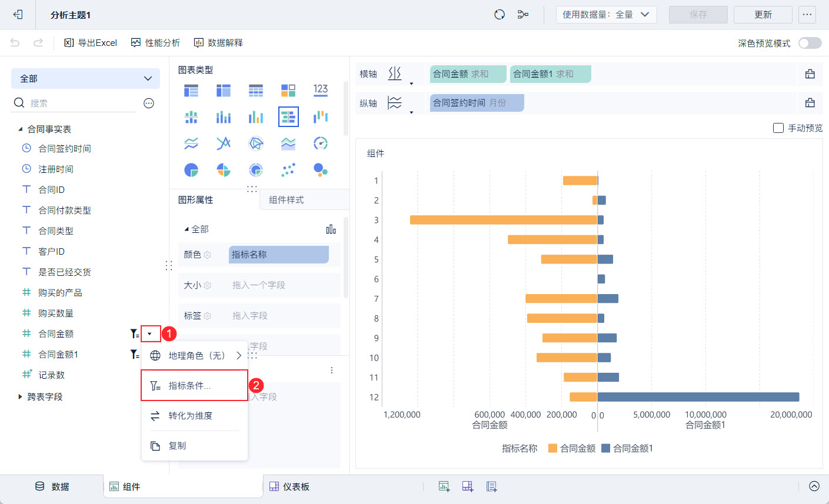Choose 转化为维度 from the context menu
829x504 pixels.
coord(195,416)
